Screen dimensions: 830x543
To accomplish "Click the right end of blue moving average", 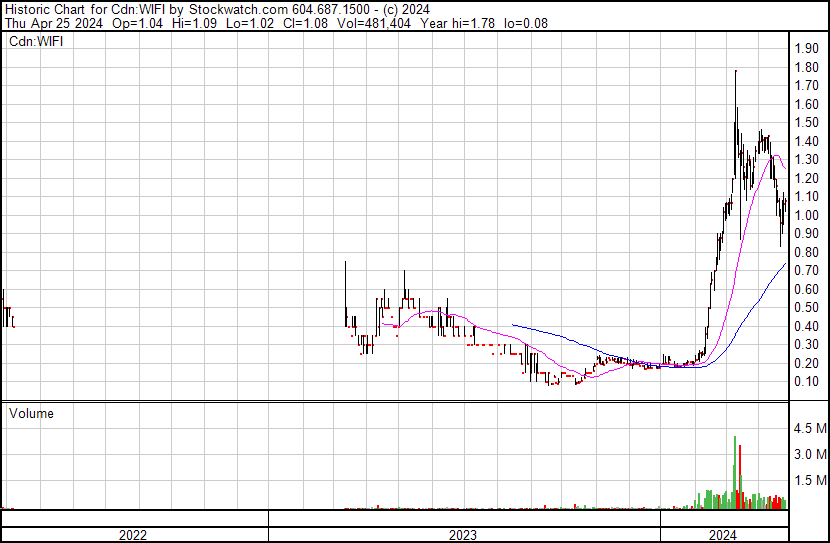I will click(x=785, y=263).
